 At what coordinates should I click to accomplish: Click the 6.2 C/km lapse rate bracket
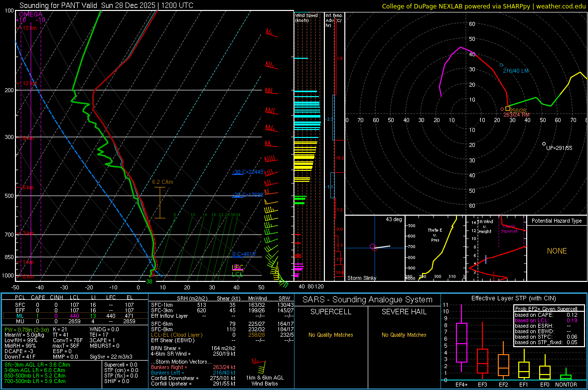159,203
